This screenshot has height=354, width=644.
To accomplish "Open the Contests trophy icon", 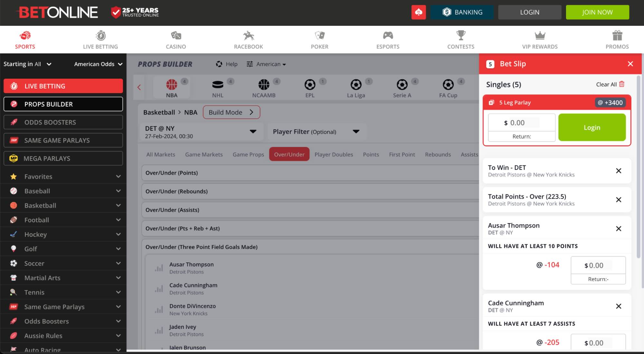I will pos(461,35).
